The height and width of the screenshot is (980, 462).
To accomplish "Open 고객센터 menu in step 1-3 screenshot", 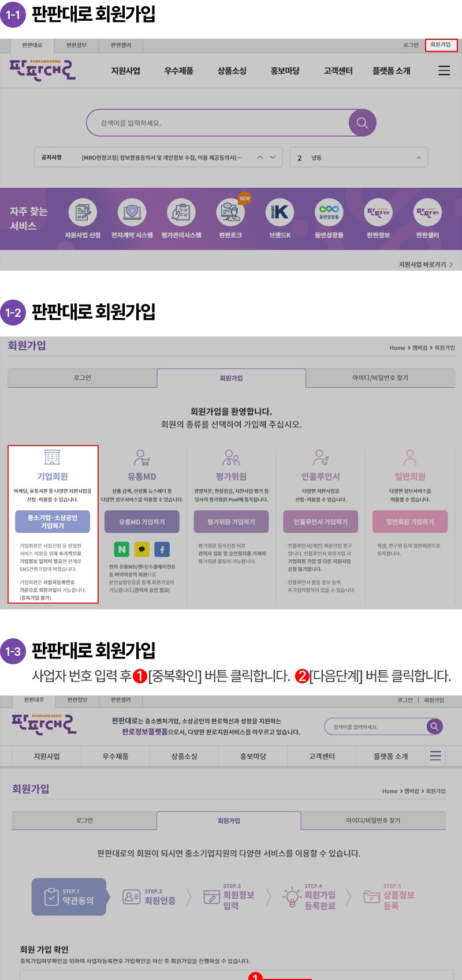I will coord(322,756).
